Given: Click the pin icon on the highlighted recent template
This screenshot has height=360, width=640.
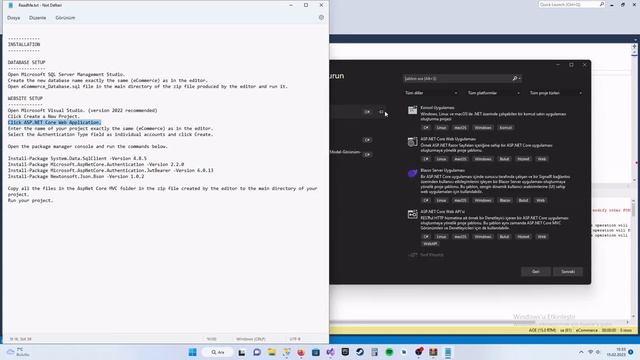Looking at the screenshot, I should tap(381, 112).
